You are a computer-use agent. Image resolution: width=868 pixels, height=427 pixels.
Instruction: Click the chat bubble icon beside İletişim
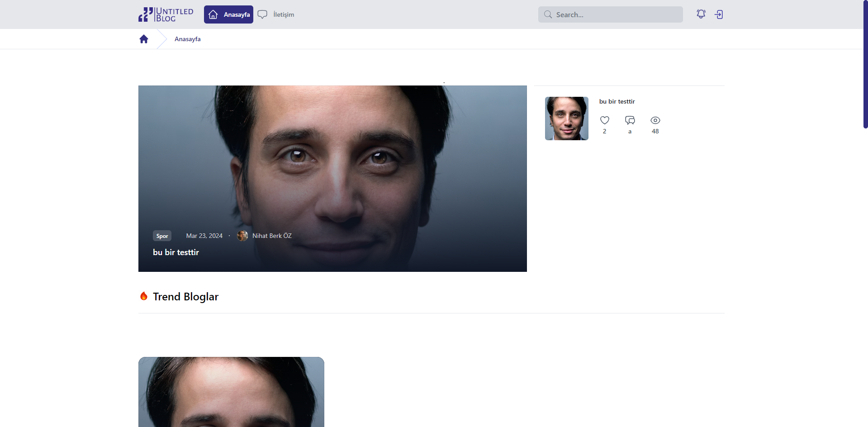(x=262, y=14)
